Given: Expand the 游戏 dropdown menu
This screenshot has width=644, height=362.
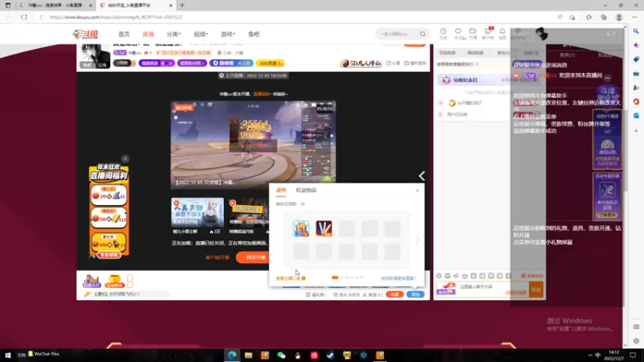Looking at the screenshot, I should pyautogui.click(x=228, y=34).
